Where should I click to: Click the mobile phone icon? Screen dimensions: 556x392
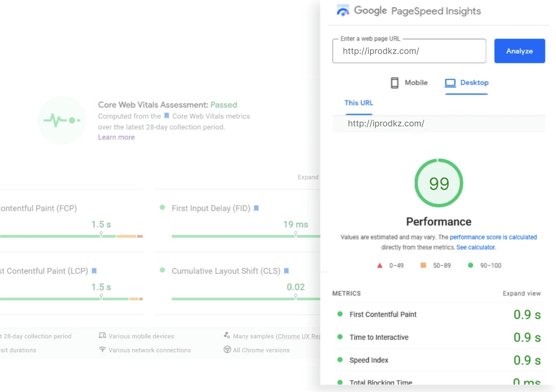coord(395,83)
